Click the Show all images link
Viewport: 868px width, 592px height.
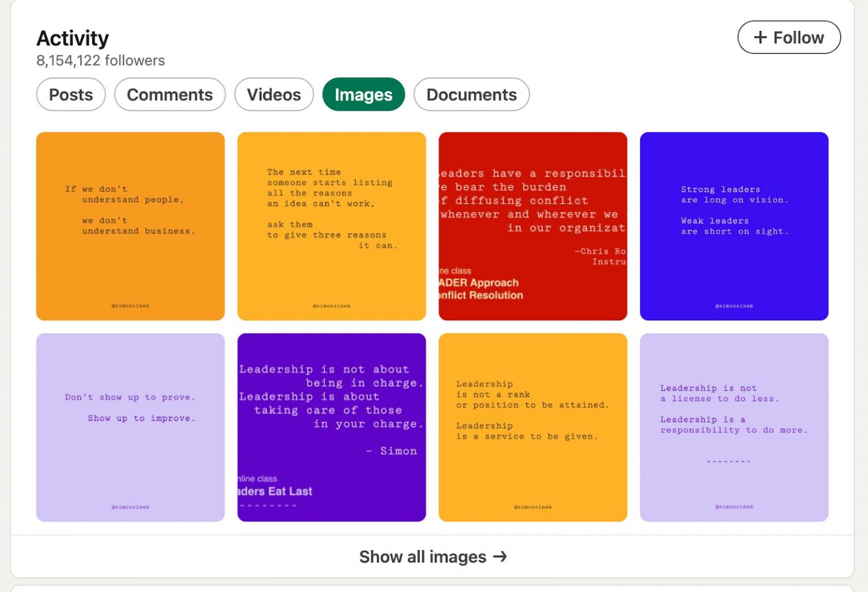point(423,557)
